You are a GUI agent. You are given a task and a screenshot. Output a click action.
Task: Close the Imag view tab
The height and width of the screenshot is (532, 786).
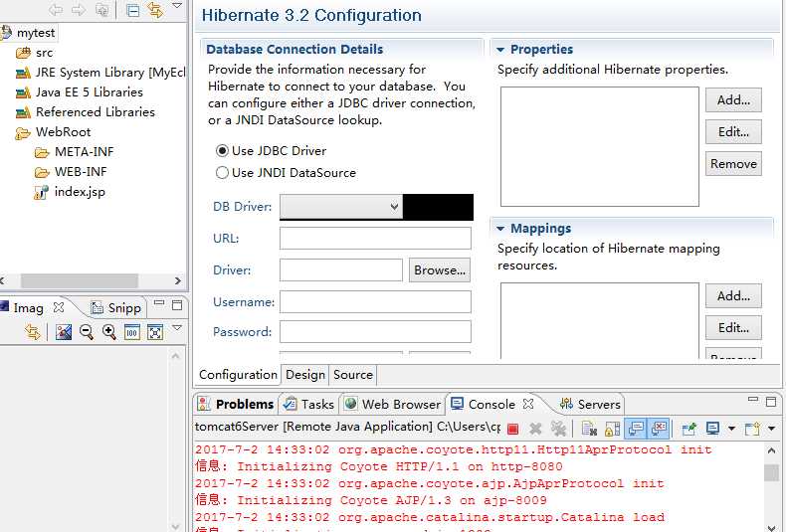pyautogui.click(x=59, y=307)
